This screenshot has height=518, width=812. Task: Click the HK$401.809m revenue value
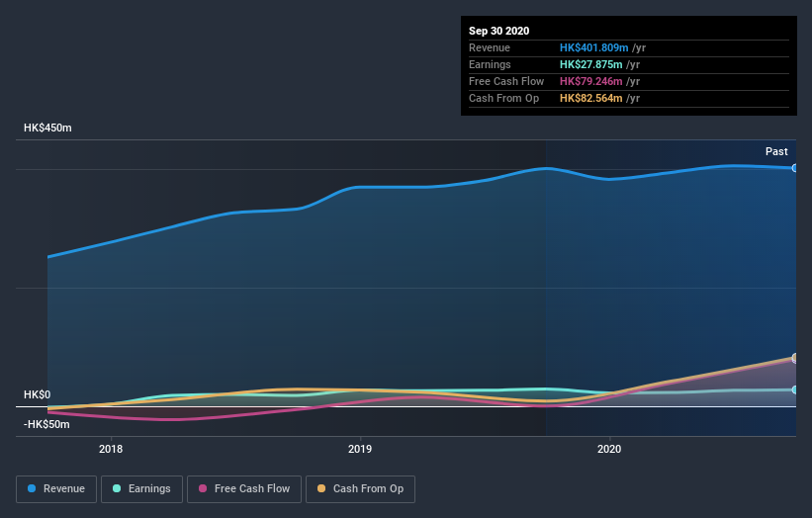594,47
